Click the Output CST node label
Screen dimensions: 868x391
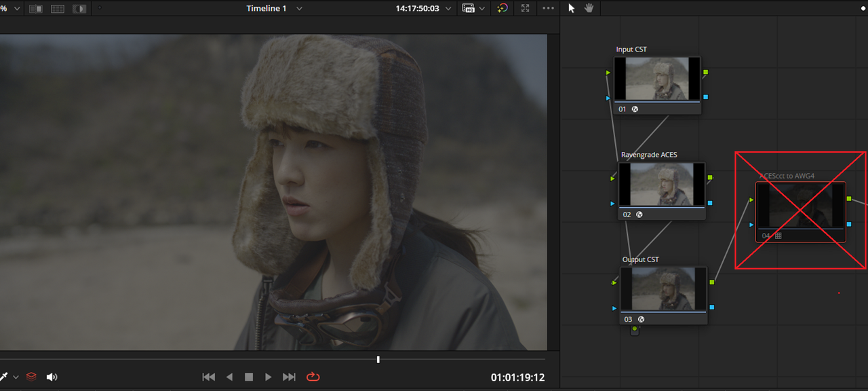tap(641, 259)
